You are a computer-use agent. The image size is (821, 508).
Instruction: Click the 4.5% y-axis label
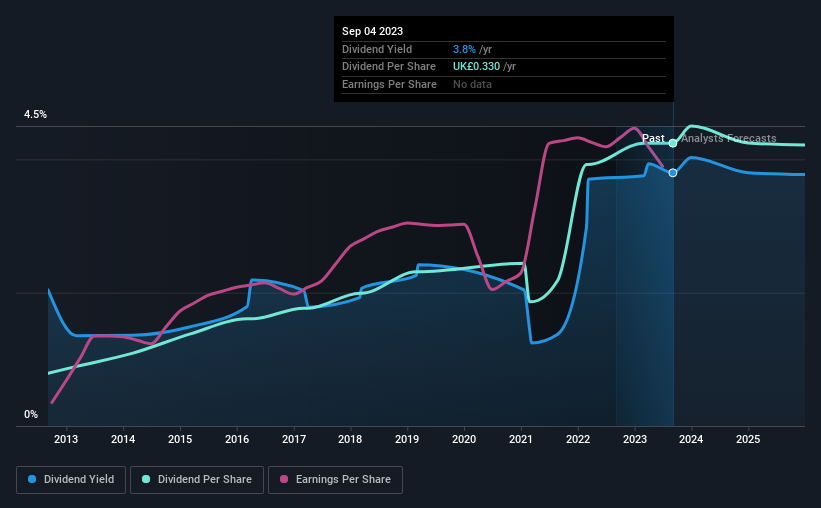[x=36, y=114]
